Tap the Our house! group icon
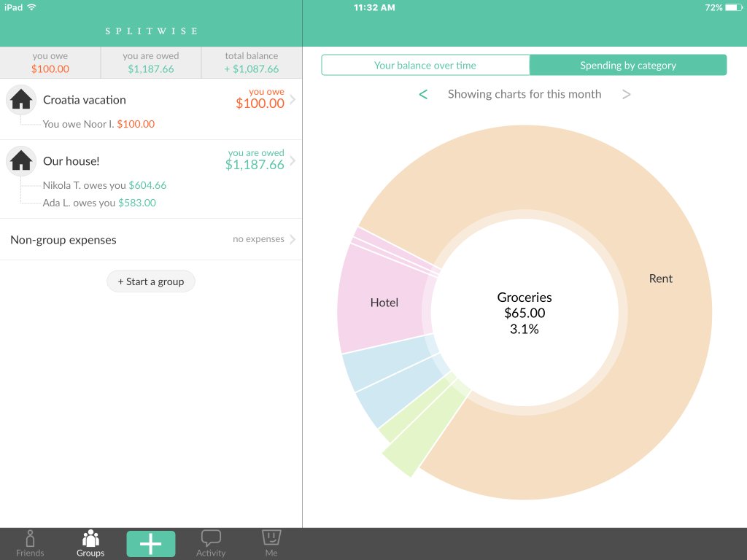 [21, 161]
